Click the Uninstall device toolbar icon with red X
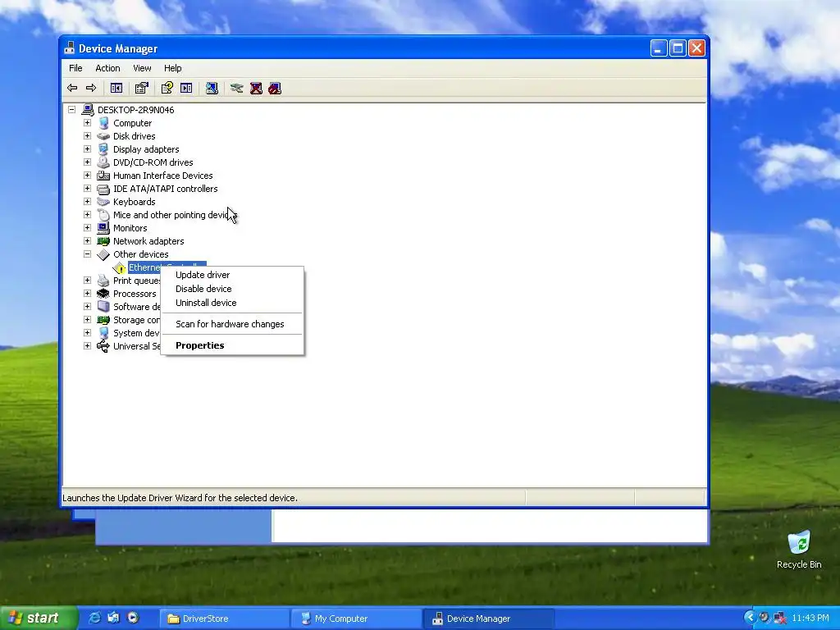Screen dimensions: 840x630 pos(256,89)
